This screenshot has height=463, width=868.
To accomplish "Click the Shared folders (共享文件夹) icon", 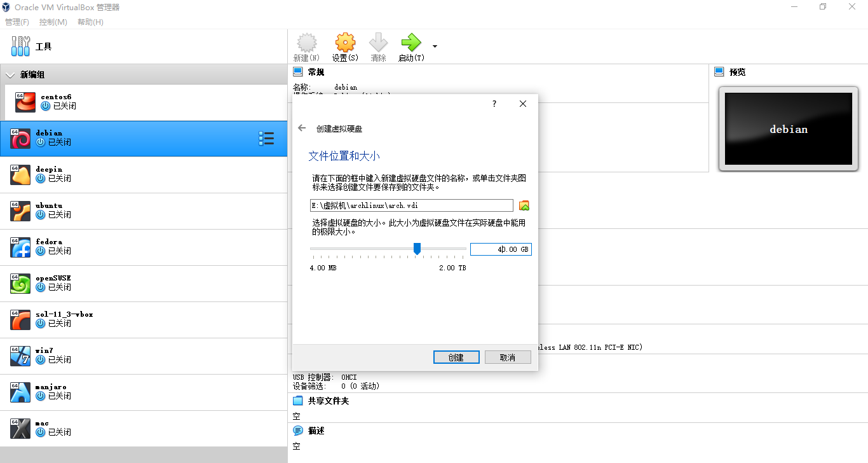I will pos(297,401).
